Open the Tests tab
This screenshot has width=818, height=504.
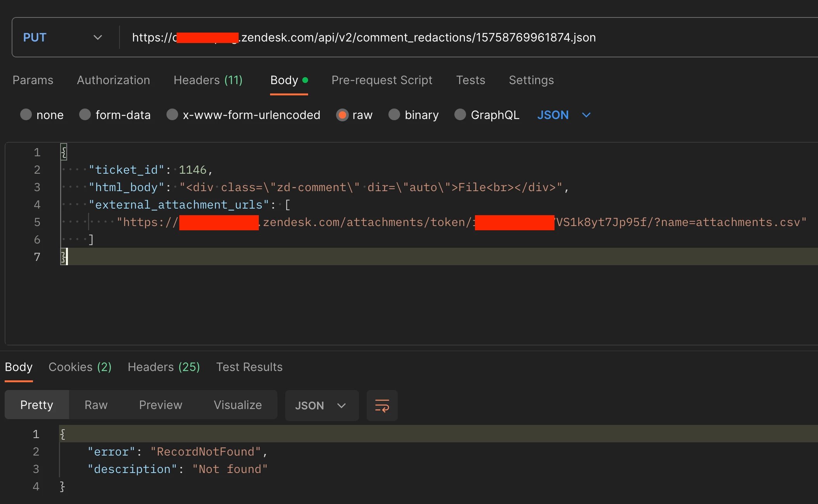click(470, 80)
